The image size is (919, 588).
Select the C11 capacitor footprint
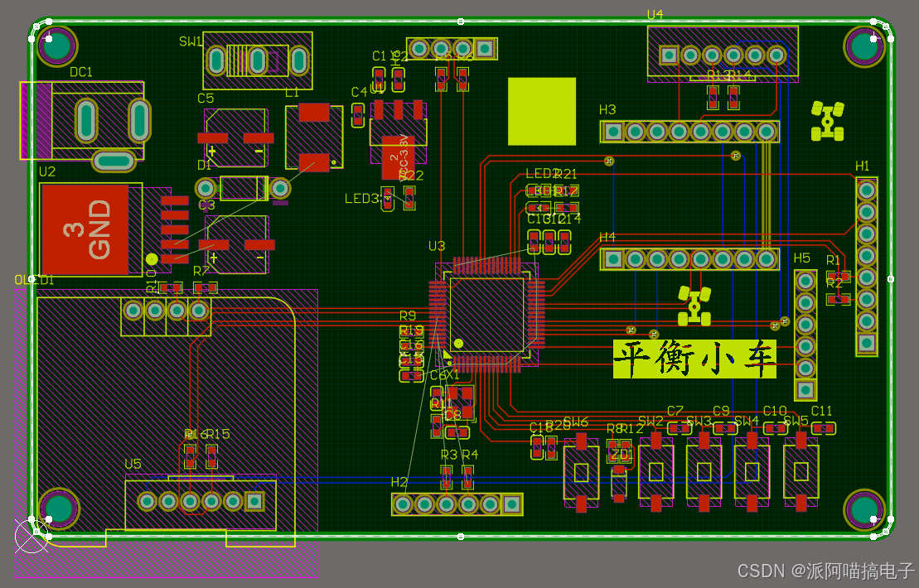point(823,429)
